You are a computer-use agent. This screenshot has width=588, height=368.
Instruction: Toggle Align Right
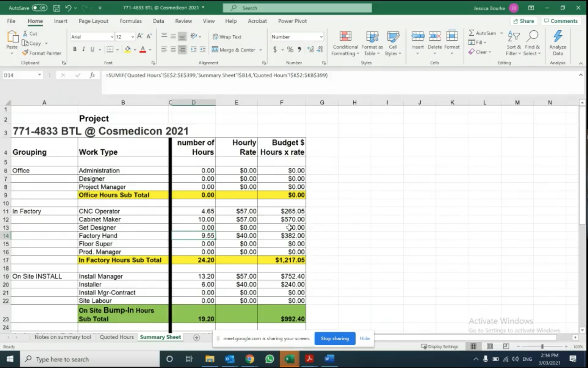click(182, 49)
